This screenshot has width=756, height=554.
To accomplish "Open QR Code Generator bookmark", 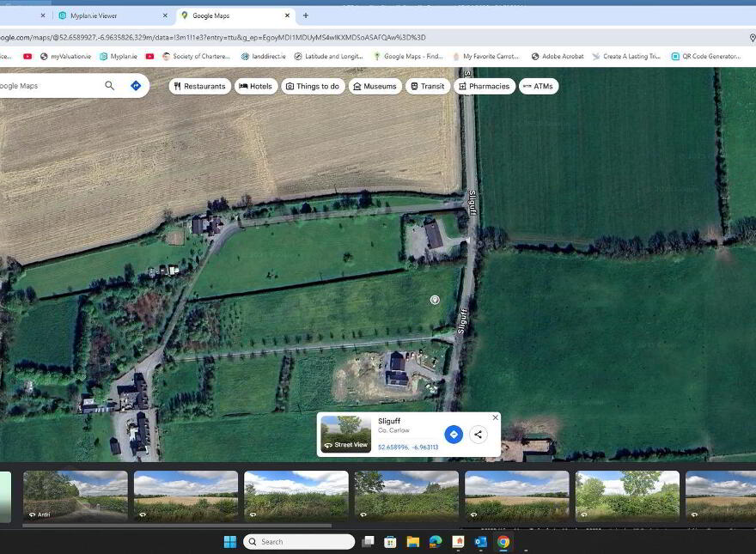I will point(706,57).
